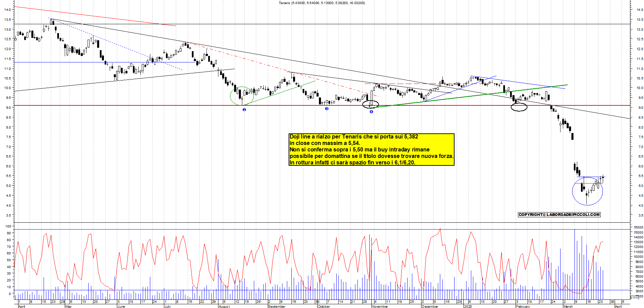The width and height of the screenshot is (644, 308).
Task: Select the 'May' label on the time axis
Action: 68,306
